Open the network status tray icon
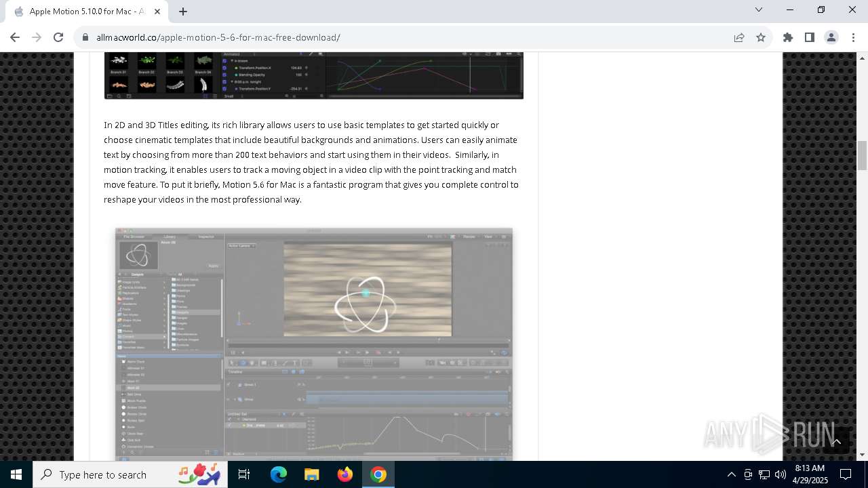Screen dimensions: 868x488 pos(764,474)
